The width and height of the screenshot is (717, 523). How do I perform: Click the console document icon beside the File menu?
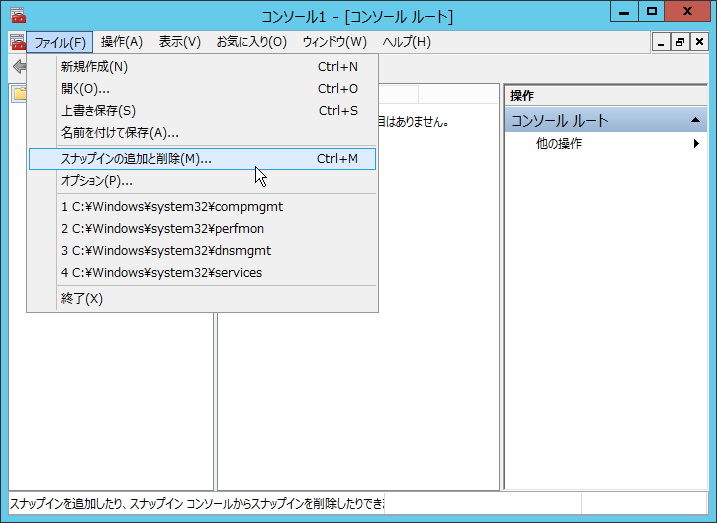click(17, 42)
